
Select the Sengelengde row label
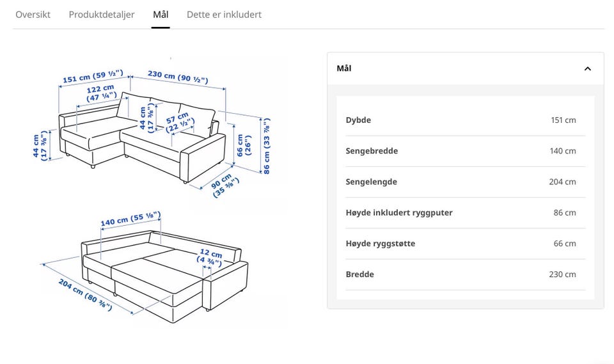[371, 182]
